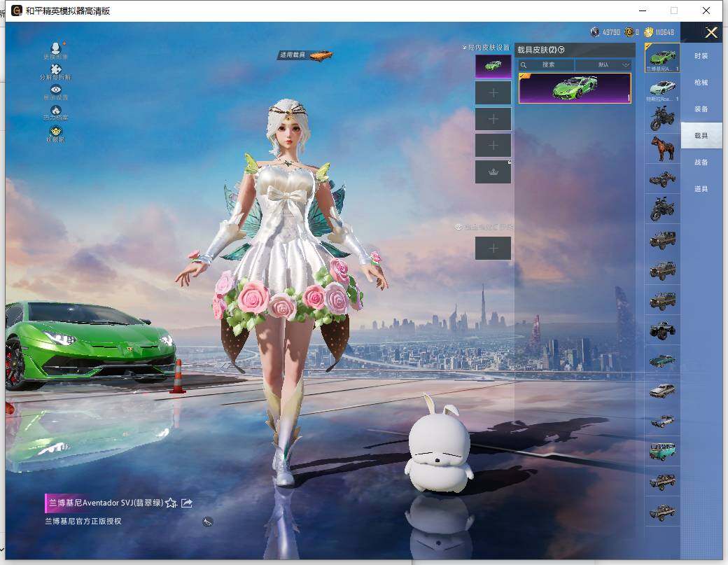Toggle favorite star for the Aventador SVJ

[x=171, y=503]
